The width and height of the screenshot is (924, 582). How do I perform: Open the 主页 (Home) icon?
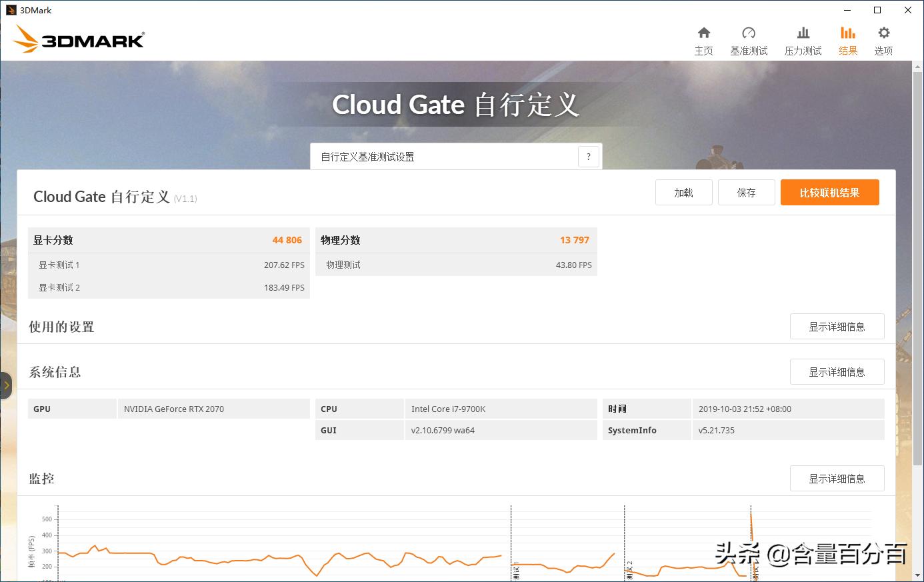[x=703, y=39]
